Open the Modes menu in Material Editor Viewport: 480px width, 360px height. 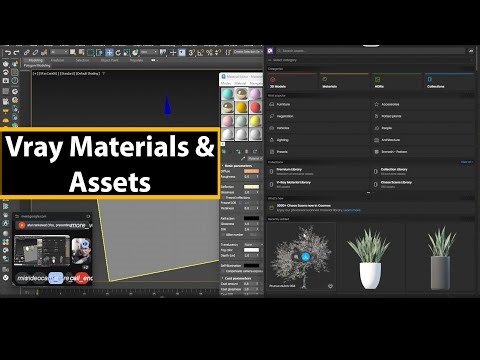tap(226, 83)
